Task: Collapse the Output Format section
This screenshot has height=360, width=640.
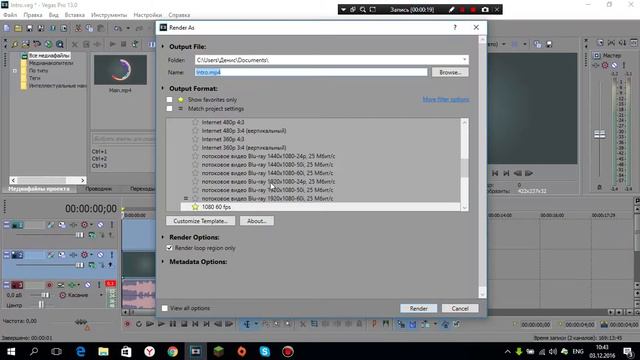Action: coord(163,88)
